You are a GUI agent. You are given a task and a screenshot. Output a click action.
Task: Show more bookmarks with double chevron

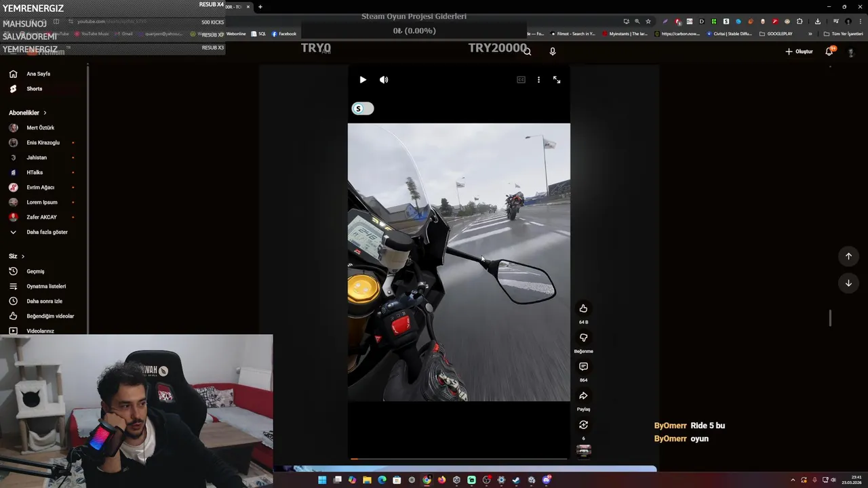tap(810, 34)
